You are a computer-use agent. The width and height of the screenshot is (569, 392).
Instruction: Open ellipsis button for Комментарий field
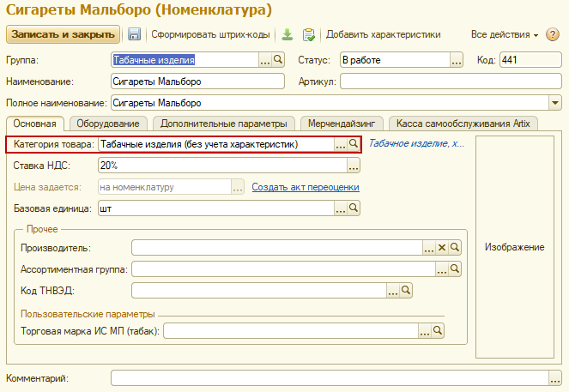click(554, 378)
